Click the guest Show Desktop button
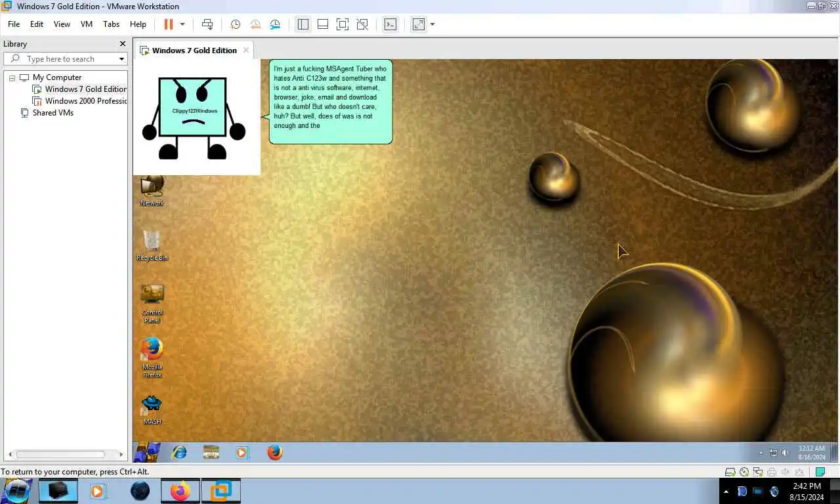840x504 pixels. [834, 452]
